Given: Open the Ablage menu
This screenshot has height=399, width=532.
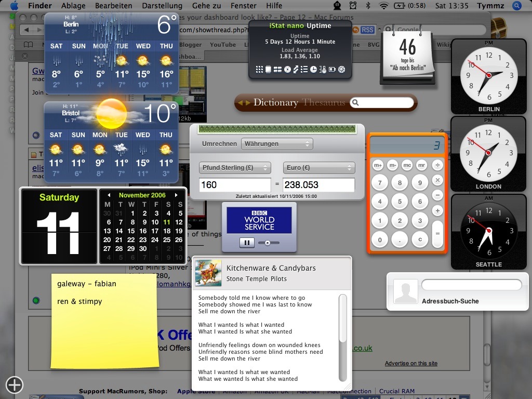Looking at the screenshot, I should tap(73, 6).
